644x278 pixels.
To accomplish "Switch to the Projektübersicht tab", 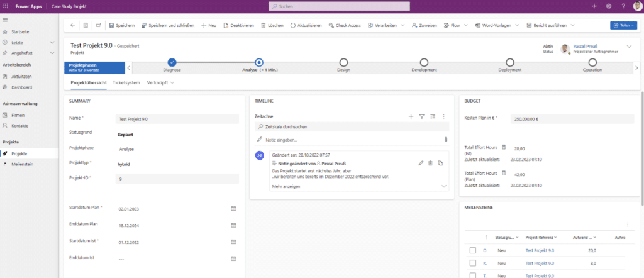I will tap(89, 82).
